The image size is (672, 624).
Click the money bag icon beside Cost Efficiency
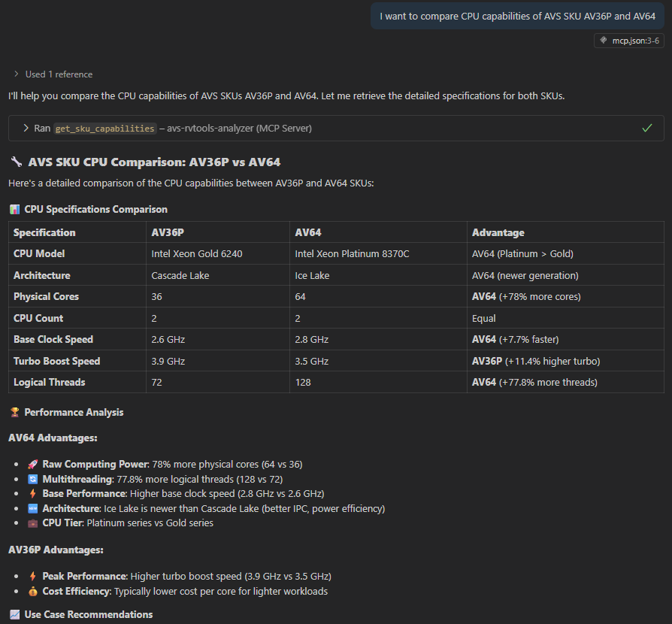click(32, 591)
